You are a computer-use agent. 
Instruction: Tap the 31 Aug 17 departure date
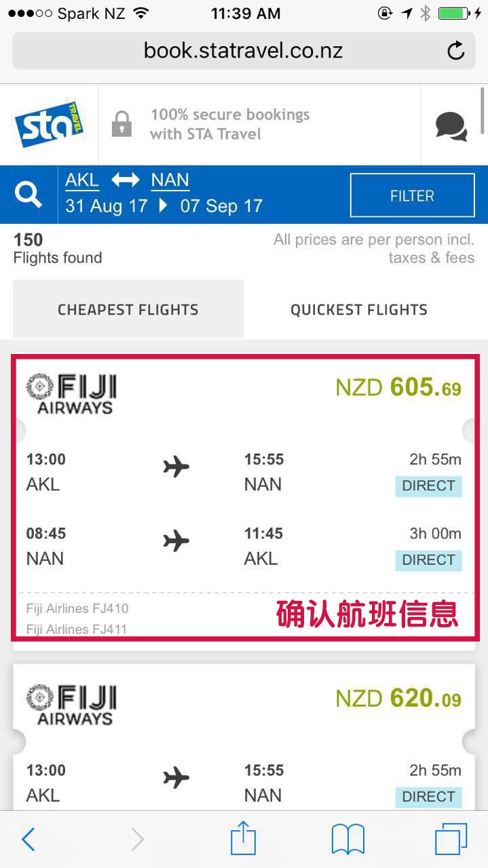coord(106,206)
